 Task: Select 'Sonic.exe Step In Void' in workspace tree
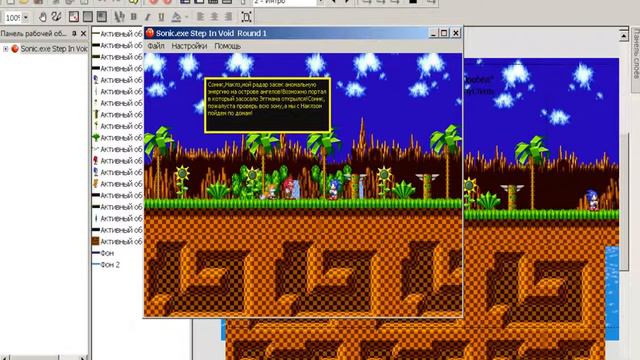coord(54,49)
